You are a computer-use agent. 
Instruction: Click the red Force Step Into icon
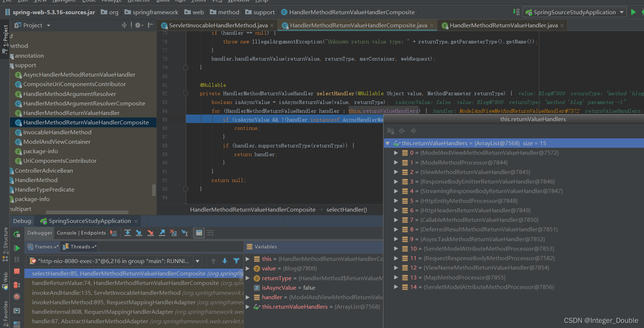click(x=150, y=233)
